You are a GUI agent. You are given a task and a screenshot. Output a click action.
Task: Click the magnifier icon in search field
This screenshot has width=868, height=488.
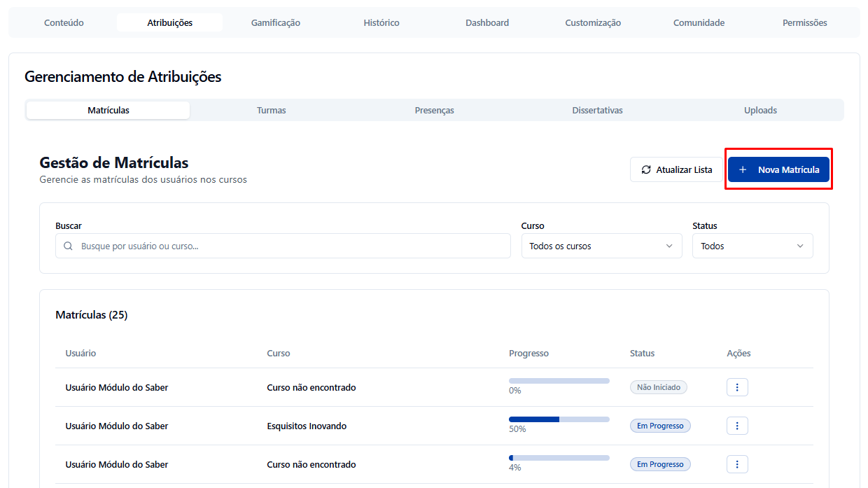tap(68, 246)
